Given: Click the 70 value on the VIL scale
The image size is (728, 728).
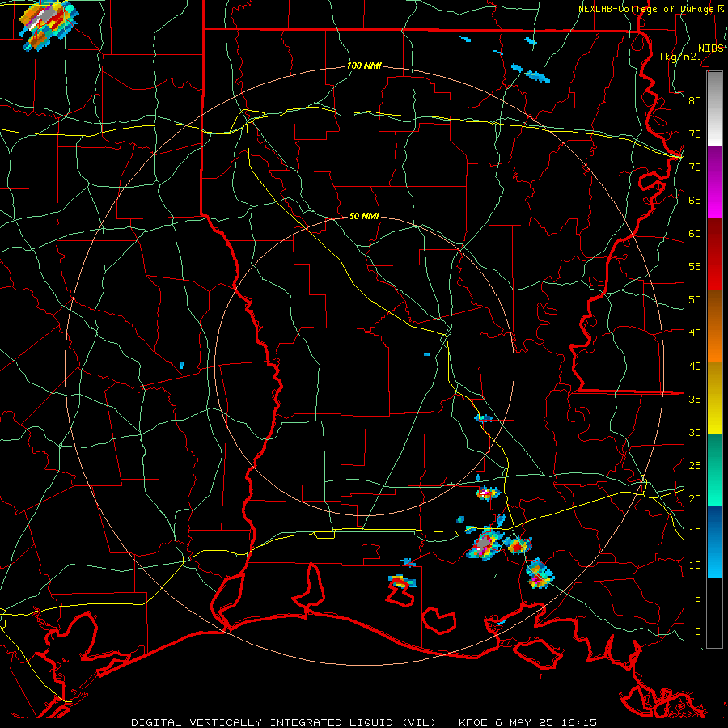Looking at the screenshot, I should 695,167.
